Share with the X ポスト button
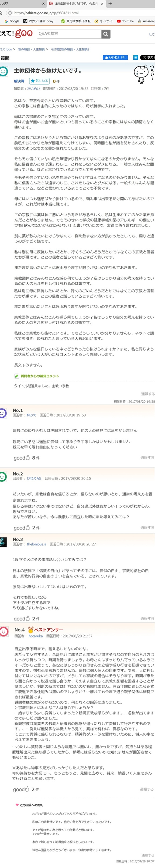 [147, 58]
